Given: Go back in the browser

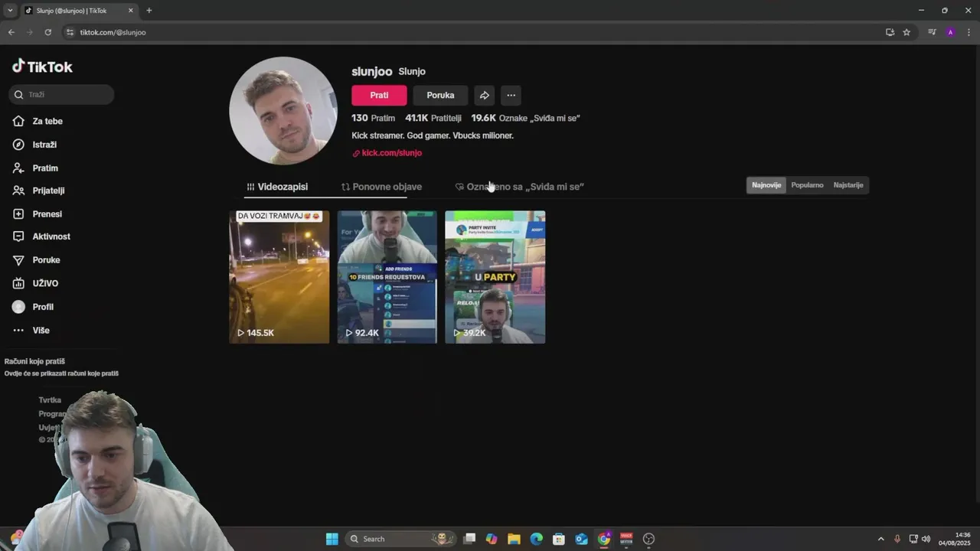Looking at the screenshot, I should [x=11, y=32].
